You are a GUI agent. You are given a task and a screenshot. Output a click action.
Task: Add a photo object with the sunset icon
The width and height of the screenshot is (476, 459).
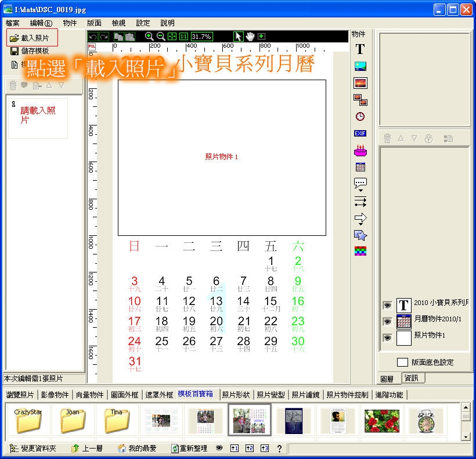point(360,83)
